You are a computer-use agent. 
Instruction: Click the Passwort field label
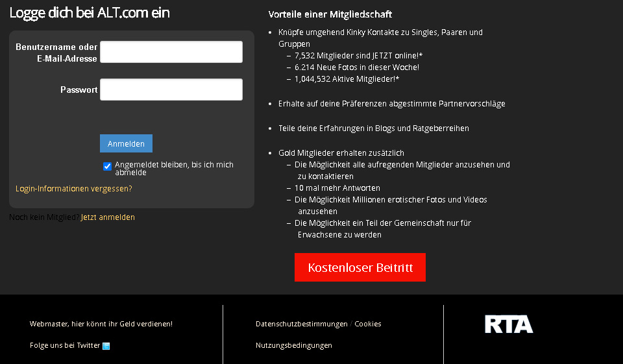click(x=79, y=90)
